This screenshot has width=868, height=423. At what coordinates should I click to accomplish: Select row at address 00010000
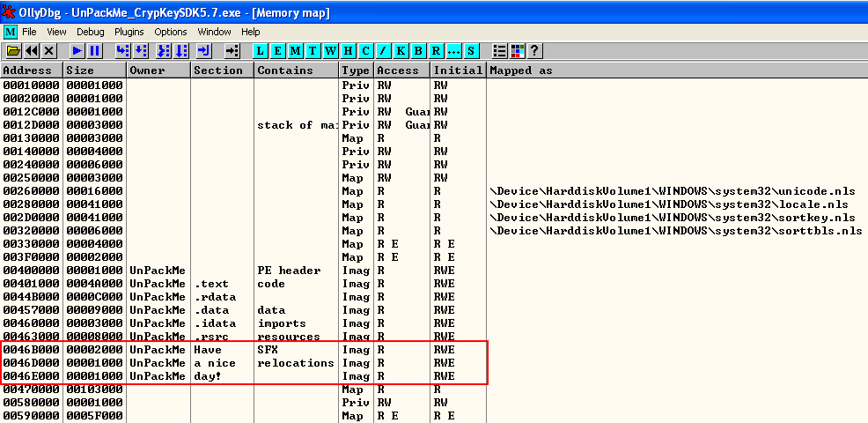pos(434,85)
